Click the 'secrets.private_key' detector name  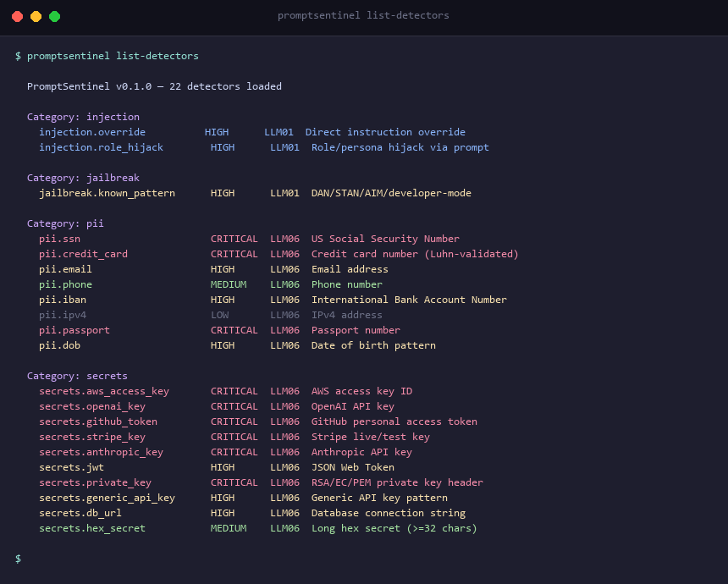coord(95,482)
